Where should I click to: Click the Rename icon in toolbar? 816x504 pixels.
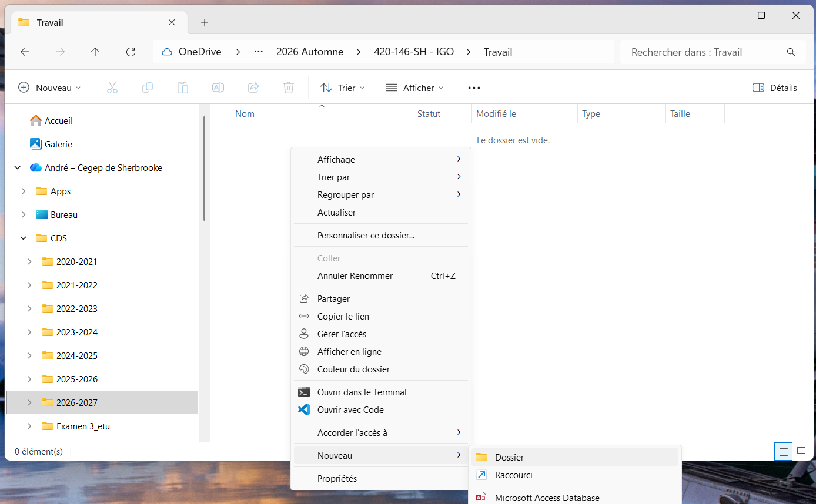pos(218,88)
